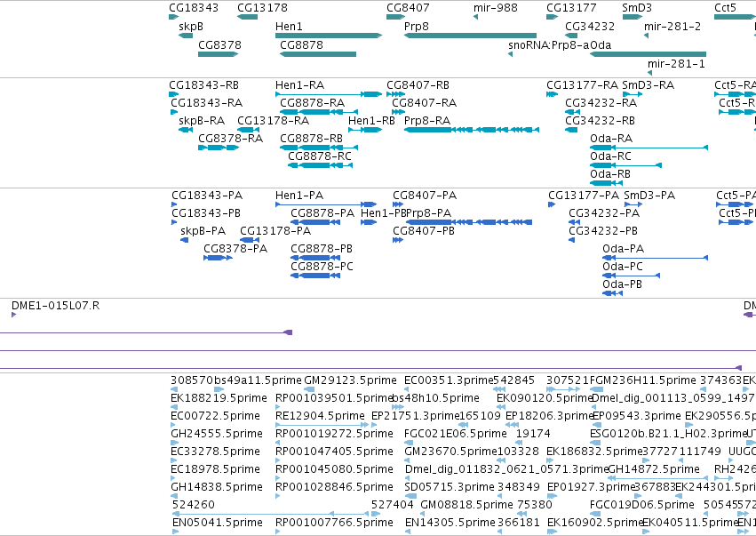This screenshot has width=756, height=536.
Task: Select the CG18343-PB protein label
Action: tap(206, 213)
